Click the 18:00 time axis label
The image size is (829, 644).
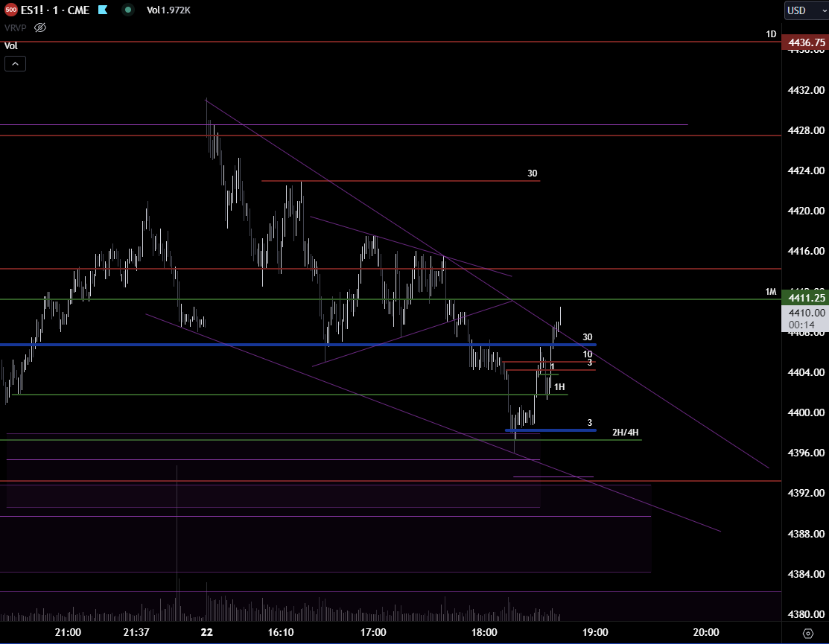(x=484, y=632)
